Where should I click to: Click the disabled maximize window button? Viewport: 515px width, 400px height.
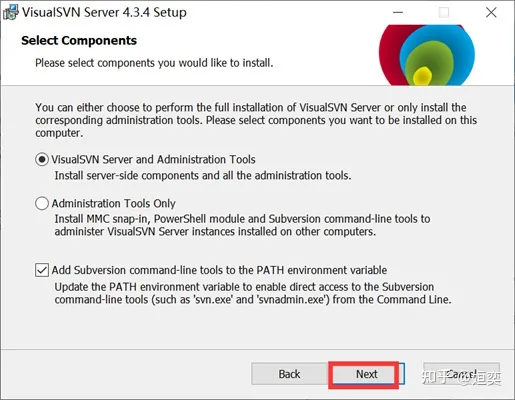point(444,13)
